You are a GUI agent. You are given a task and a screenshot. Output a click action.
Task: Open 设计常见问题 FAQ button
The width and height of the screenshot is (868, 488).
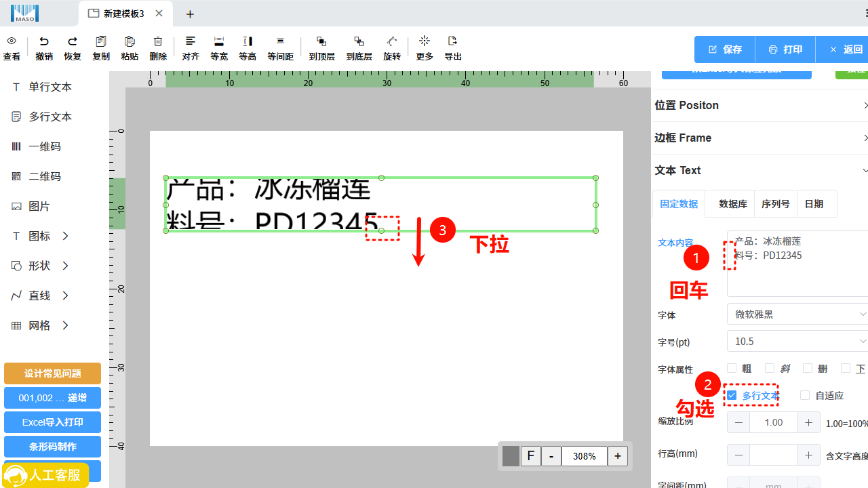[52, 373]
